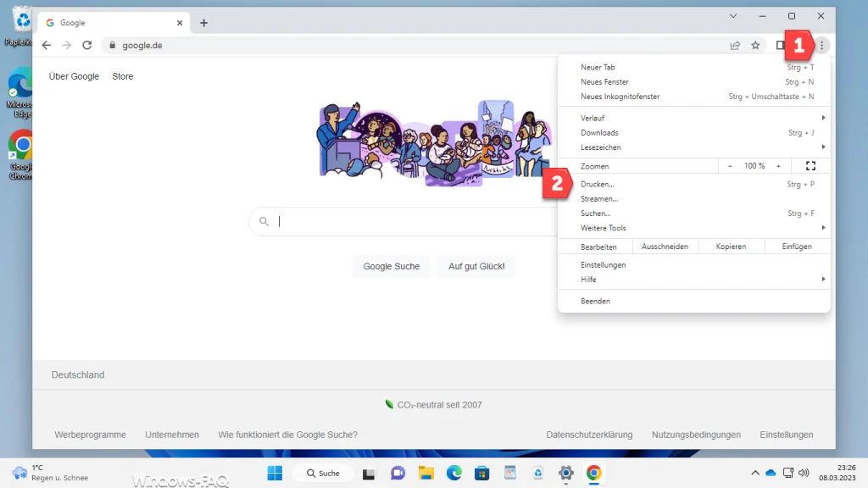Viewport: 868px width, 488px height.
Task: Bookmark the page with the star icon
Action: point(755,46)
